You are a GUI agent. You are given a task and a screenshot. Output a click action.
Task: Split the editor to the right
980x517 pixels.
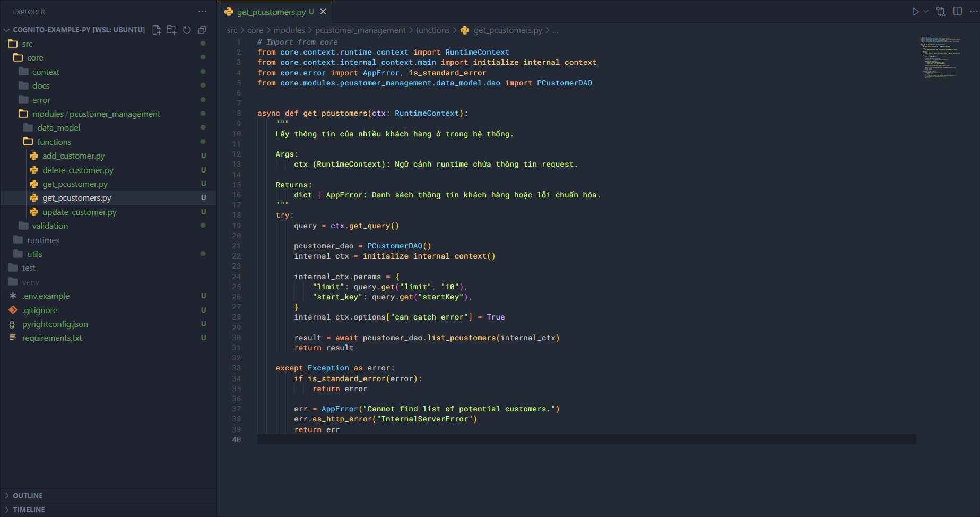(958, 12)
